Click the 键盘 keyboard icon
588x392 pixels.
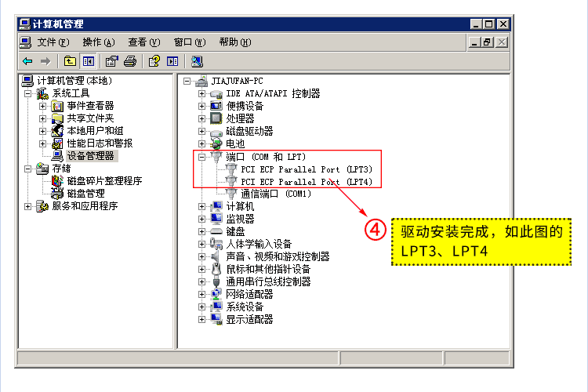(216, 231)
